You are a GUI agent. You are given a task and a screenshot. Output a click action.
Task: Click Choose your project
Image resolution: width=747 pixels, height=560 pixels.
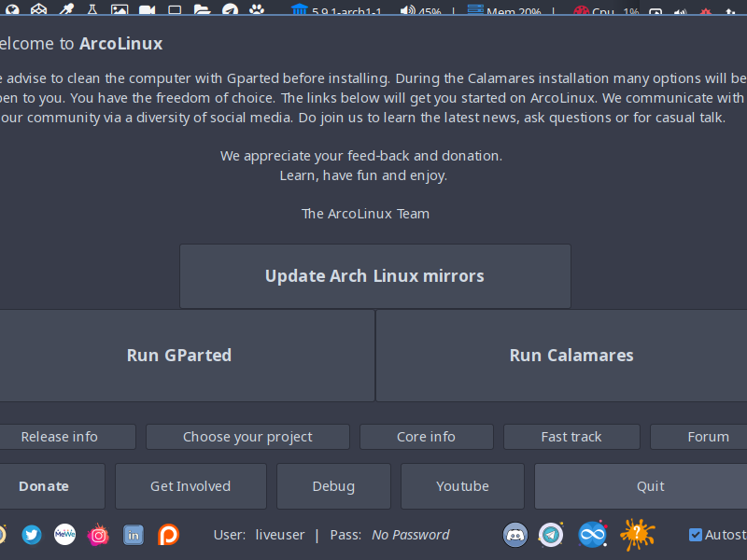pyautogui.click(x=247, y=437)
